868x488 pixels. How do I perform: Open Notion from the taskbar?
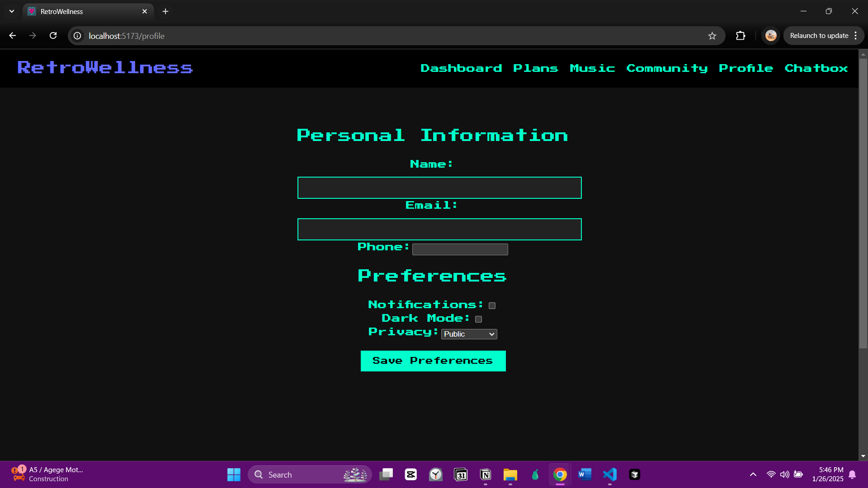point(486,474)
